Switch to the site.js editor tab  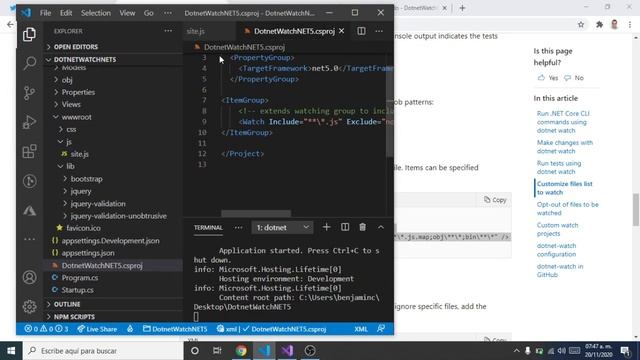[x=210, y=31]
